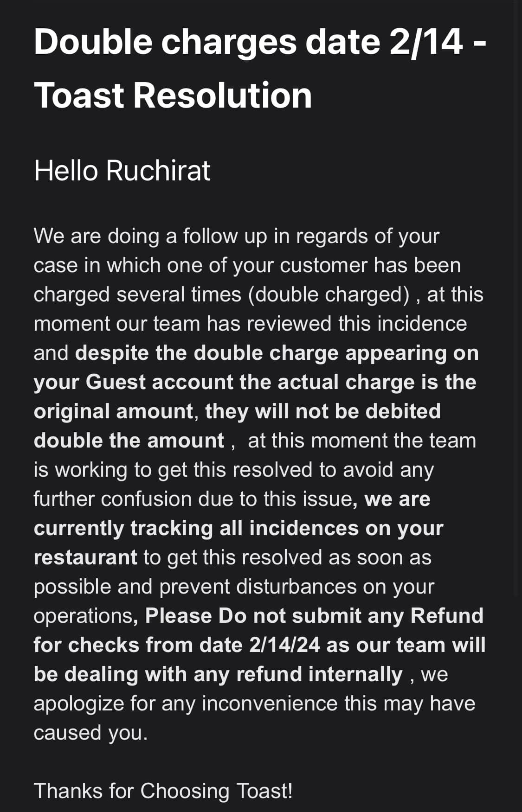Select the greeting 'Hello Ruchirat'

[x=122, y=171]
